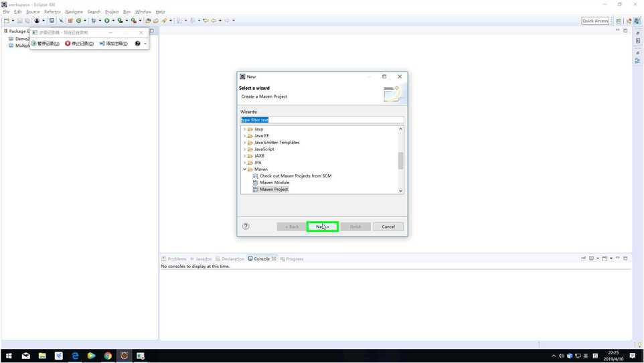This screenshot has height=363, width=644.
Task: Click the pause-recording button in Steps Recorder
Action: (46, 44)
